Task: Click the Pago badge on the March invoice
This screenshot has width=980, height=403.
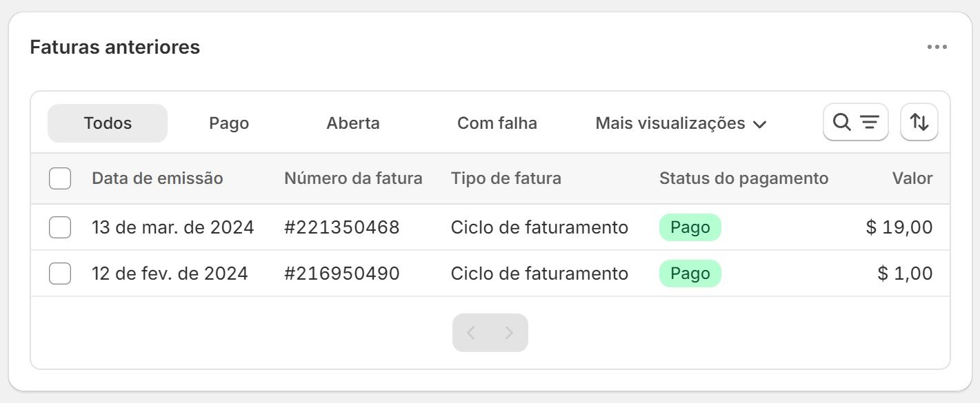Action: pyautogui.click(x=690, y=227)
